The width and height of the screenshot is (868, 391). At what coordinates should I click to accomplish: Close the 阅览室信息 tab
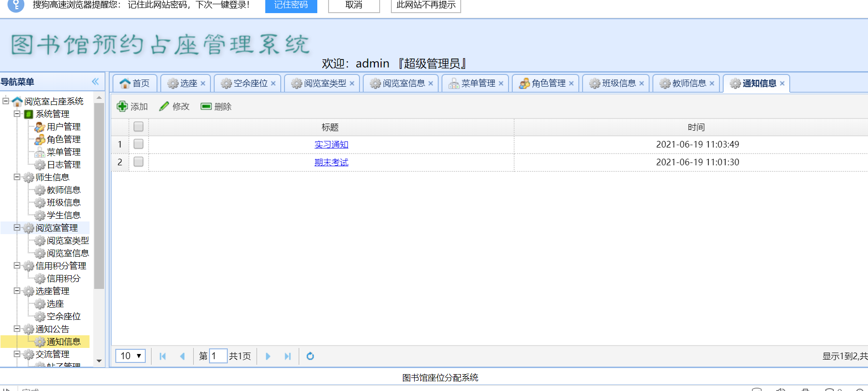click(431, 83)
